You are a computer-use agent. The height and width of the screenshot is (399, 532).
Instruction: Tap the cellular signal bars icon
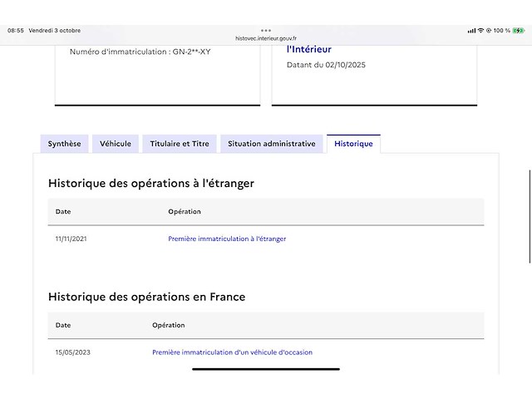tap(471, 31)
